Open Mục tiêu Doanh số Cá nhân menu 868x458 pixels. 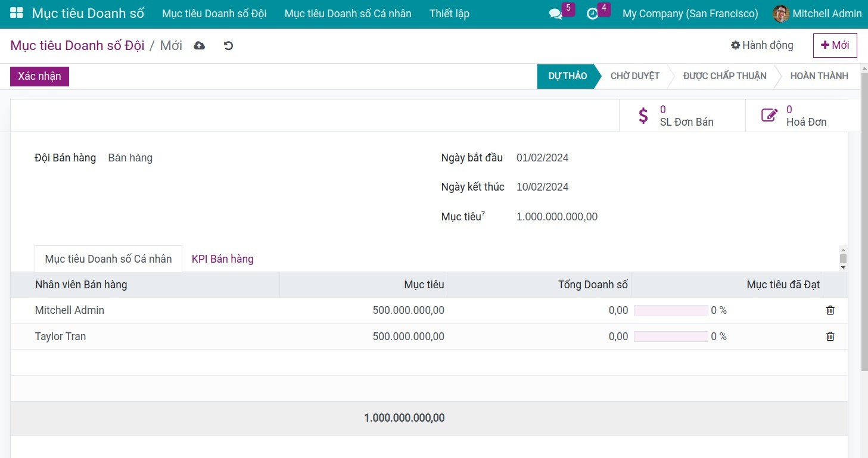point(348,14)
